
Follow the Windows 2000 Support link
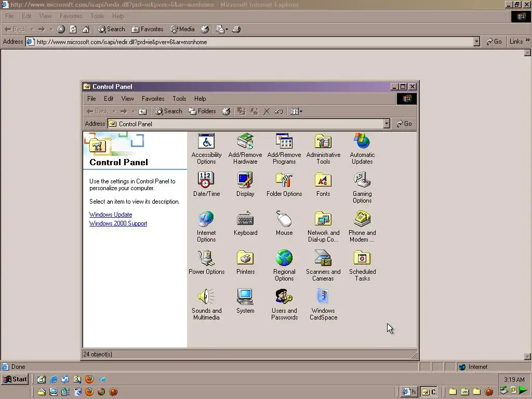click(x=118, y=223)
